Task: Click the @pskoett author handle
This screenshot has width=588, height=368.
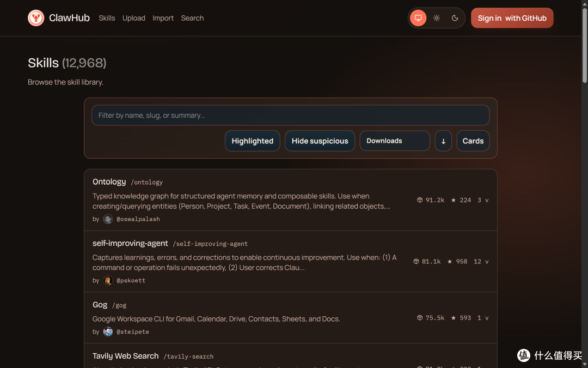Action: tap(131, 281)
